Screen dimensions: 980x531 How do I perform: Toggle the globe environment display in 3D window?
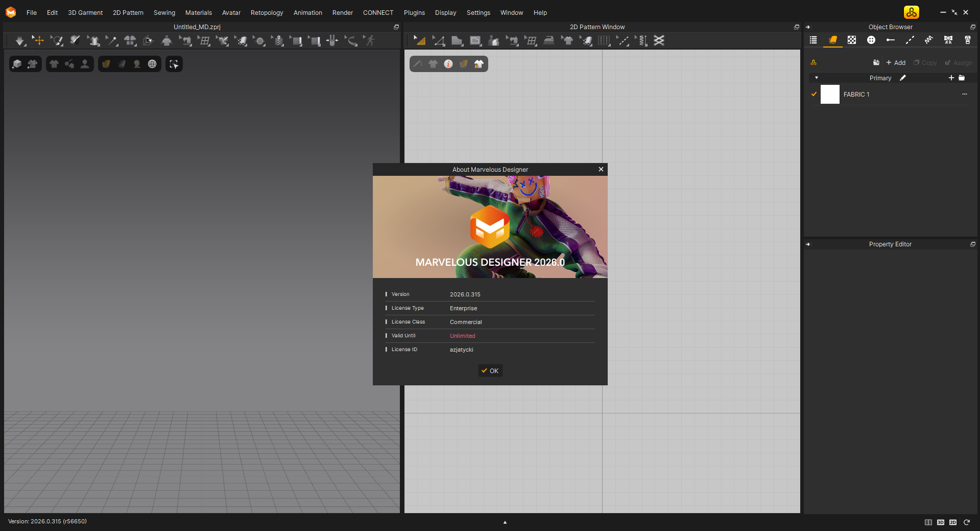pos(152,64)
